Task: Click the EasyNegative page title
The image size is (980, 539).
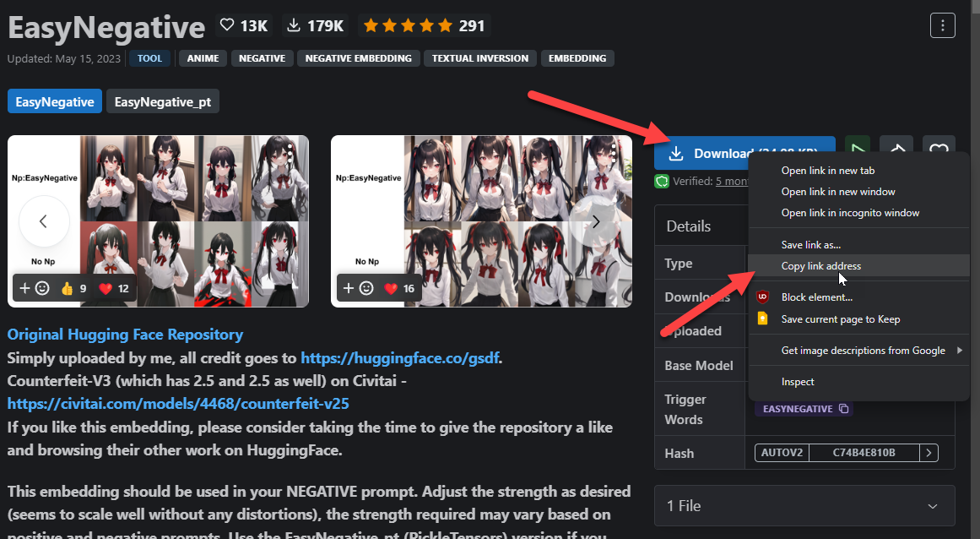Action: pyautogui.click(x=106, y=28)
